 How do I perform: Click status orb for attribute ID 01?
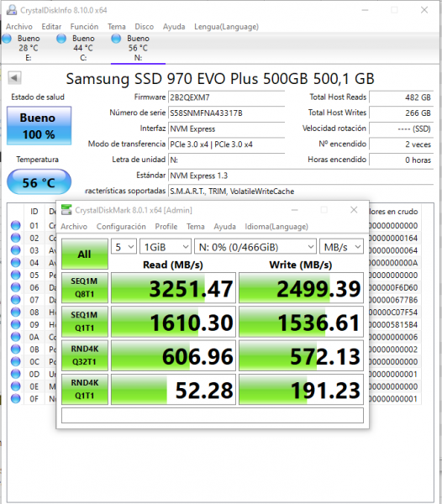pyautogui.click(x=15, y=225)
